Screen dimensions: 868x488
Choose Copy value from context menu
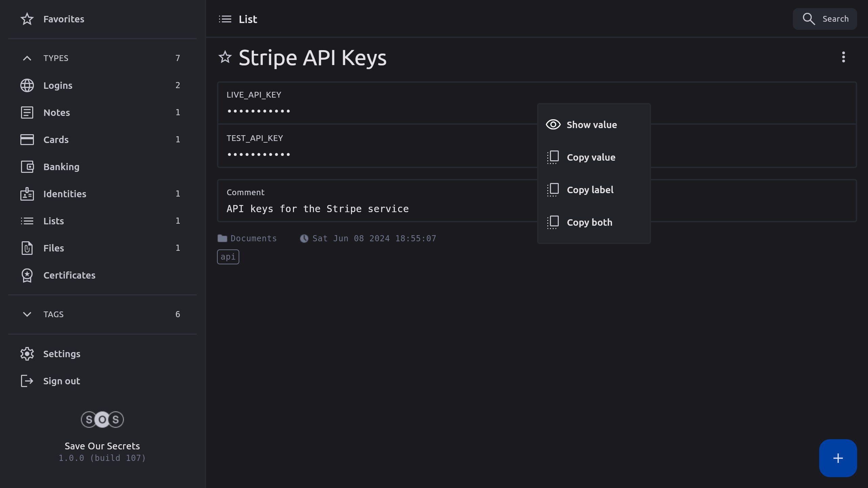coord(591,157)
